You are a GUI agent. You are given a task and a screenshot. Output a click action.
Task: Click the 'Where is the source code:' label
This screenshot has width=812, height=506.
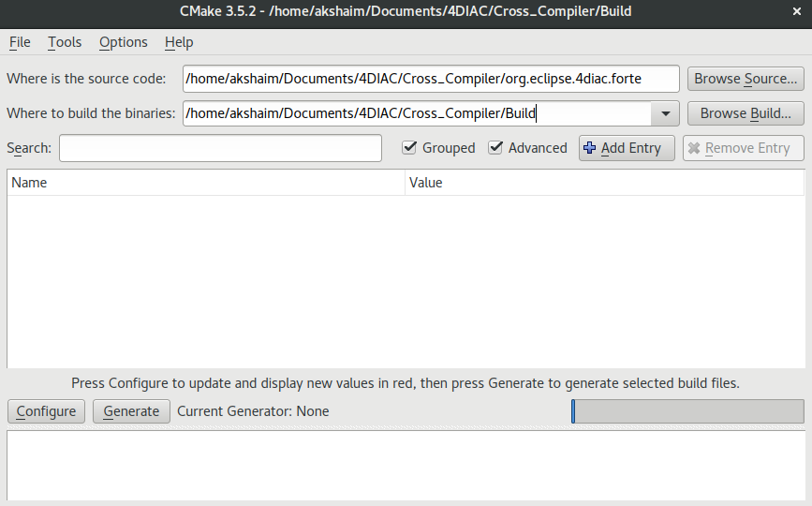point(86,79)
